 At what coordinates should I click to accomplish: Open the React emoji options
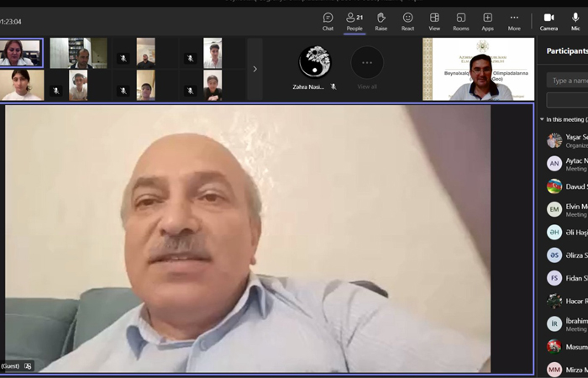[407, 22]
